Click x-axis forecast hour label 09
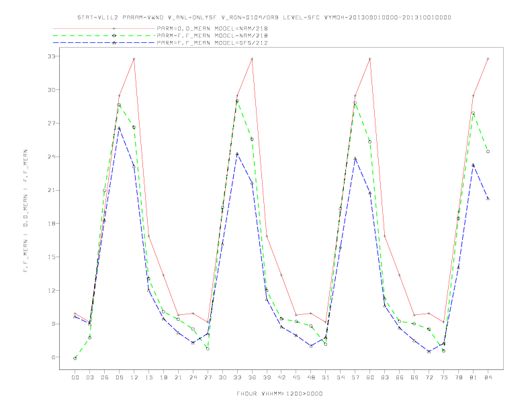The width and height of the screenshot is (532, 411). click(x=119, y=377)
